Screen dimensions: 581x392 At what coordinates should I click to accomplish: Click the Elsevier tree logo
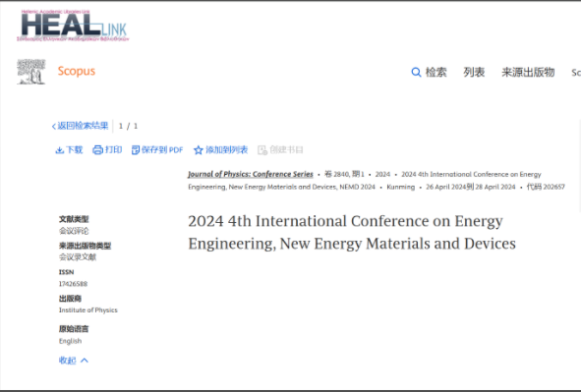[31, 72]
